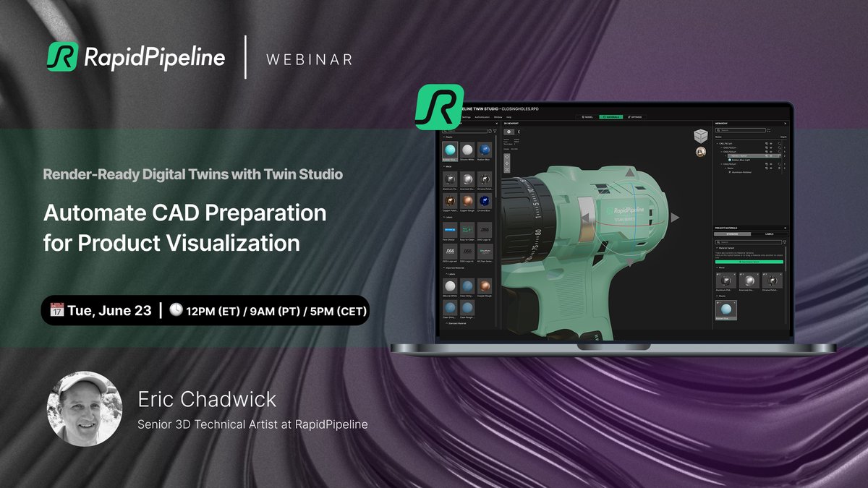Click the gizmo arrow above the drill
Screen dimensions: 868x488
coord(629,173)
